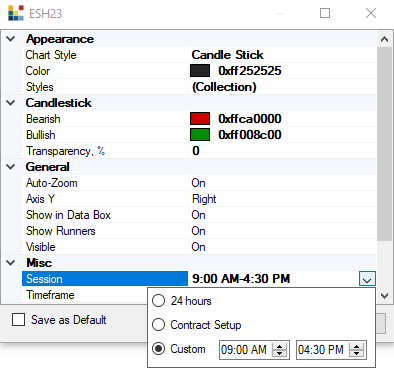Screen dimensions: 394x376
Task: Collapse the Appearance section
Action: 11,39
